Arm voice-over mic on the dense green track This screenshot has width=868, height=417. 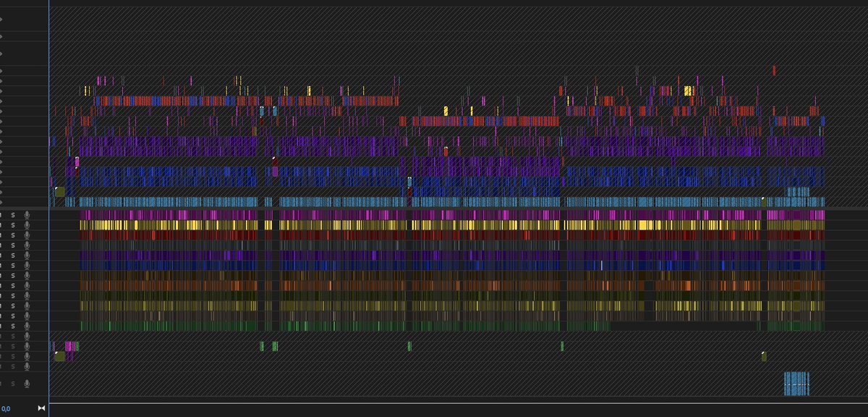[x=27, y=326]
